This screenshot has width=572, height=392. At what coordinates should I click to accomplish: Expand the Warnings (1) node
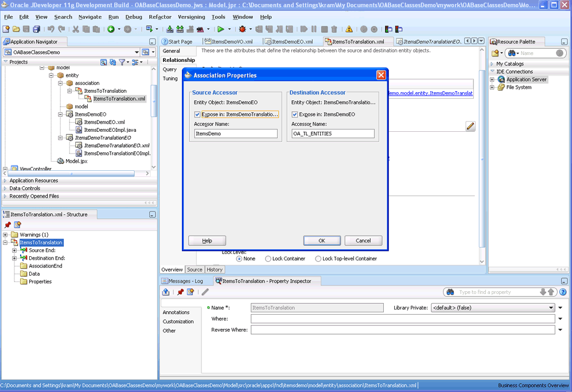5,234
